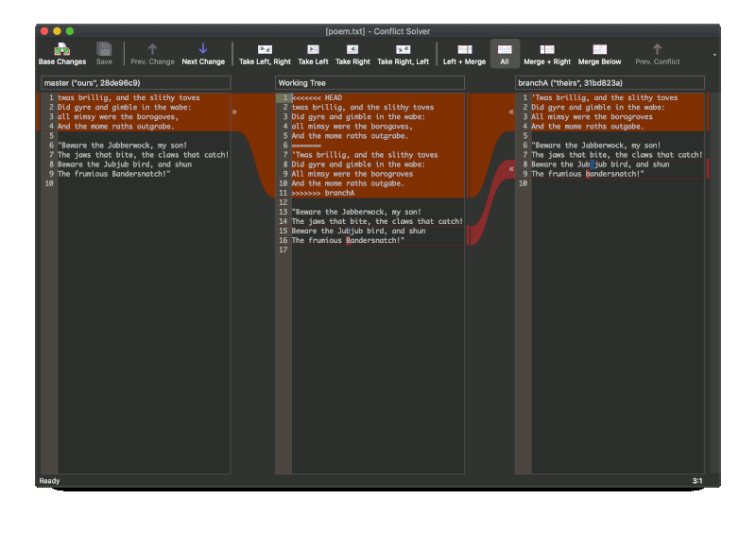Switch to Merge Below layout
Screen dimensions: 756x534
point(599,54)
